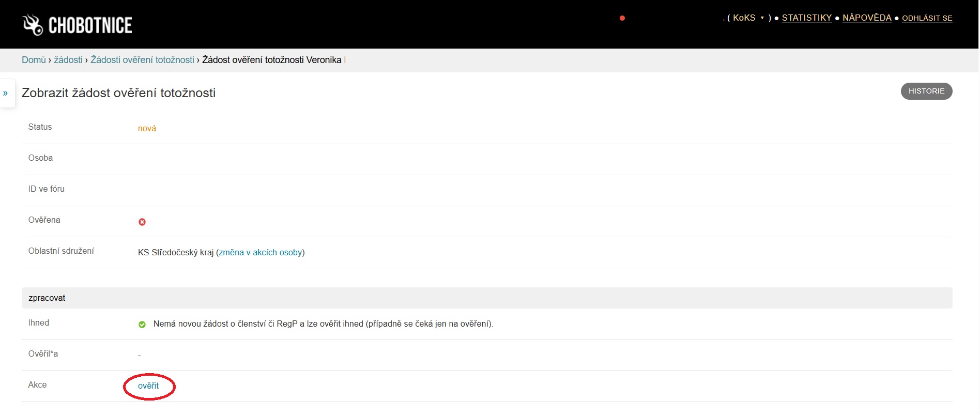Click the current breadcrumb ending with Veronika
The image size is (980, 415).
[x=273, y=60]
